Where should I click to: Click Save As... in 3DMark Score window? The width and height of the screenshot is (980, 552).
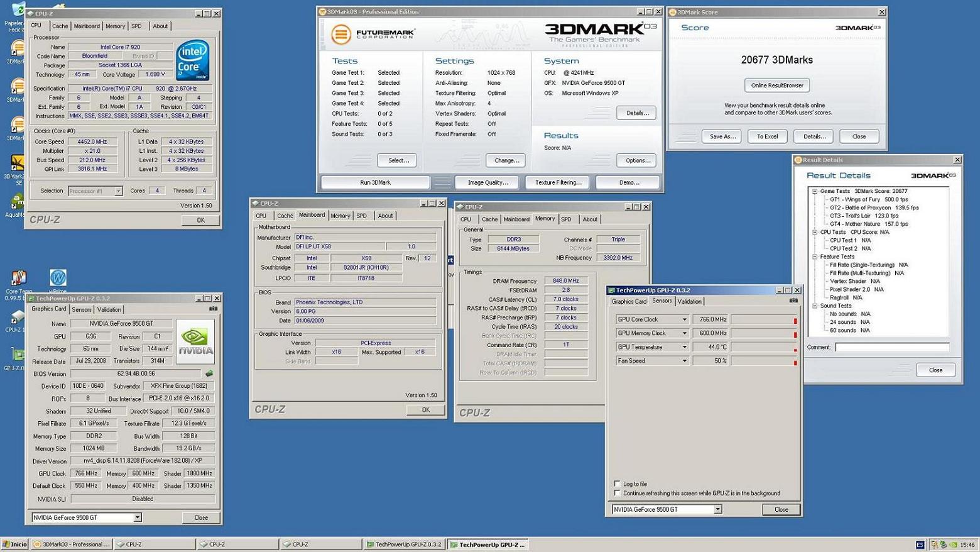point(722,136)
